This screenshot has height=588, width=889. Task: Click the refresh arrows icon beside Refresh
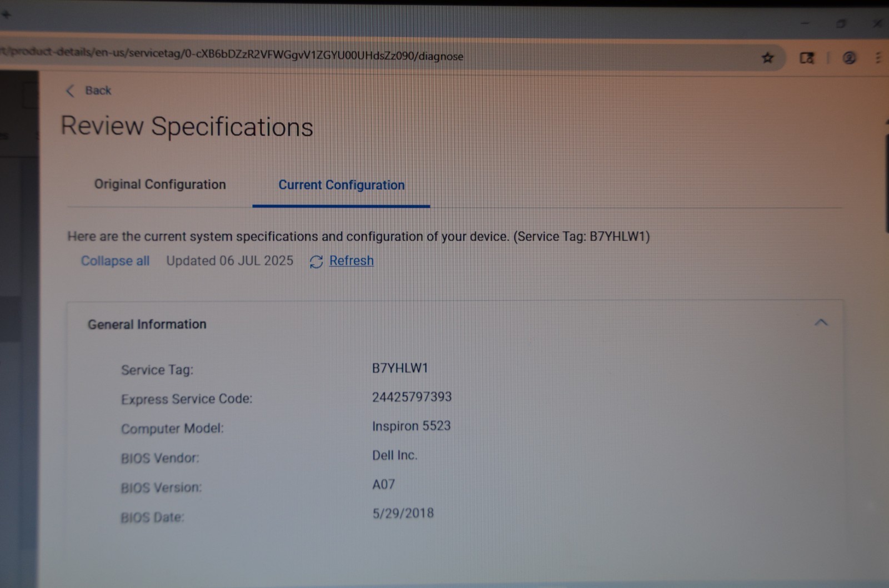316,262
